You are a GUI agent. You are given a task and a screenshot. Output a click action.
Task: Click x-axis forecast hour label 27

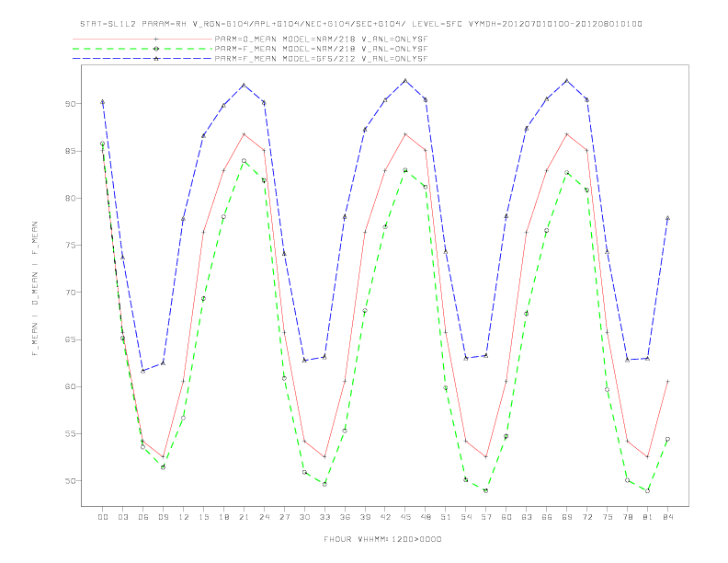[x=284, y=517]
